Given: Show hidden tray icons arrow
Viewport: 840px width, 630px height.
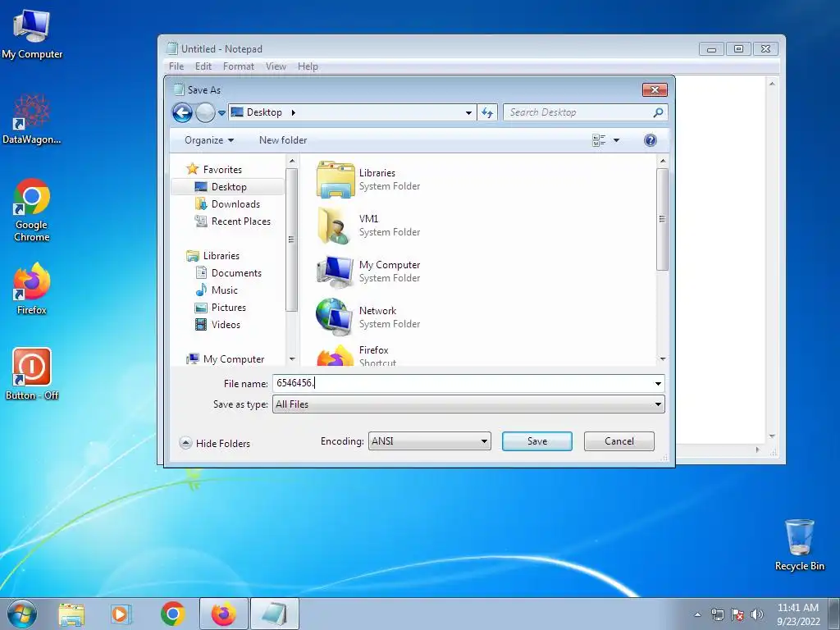Looking at the screenshot, I should point(697,614).
